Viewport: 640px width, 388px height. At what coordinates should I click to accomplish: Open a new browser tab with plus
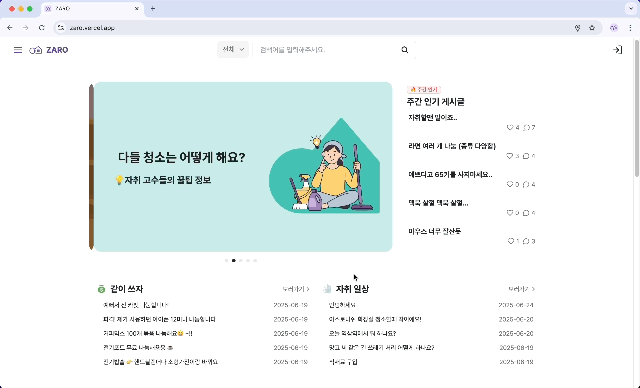click(153, 9)
